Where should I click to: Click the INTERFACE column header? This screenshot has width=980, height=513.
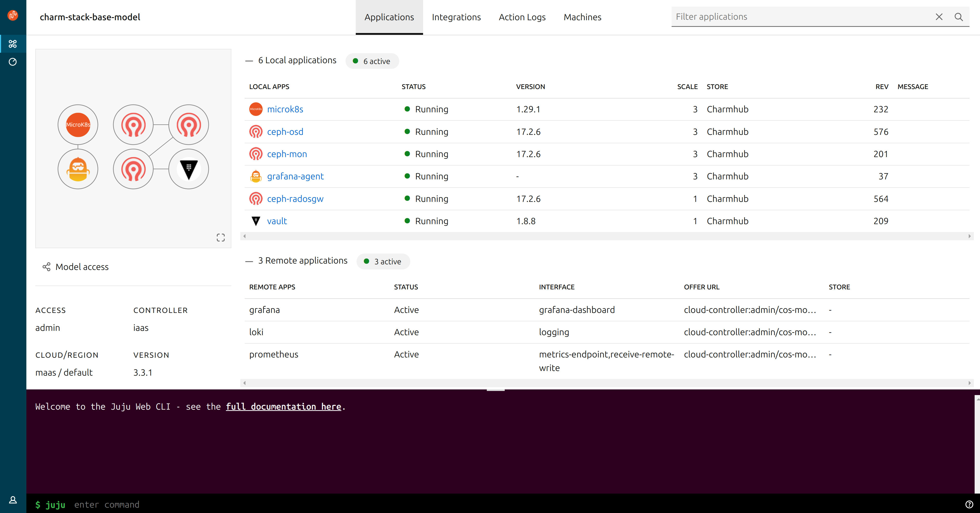click(x=557, y=287)
